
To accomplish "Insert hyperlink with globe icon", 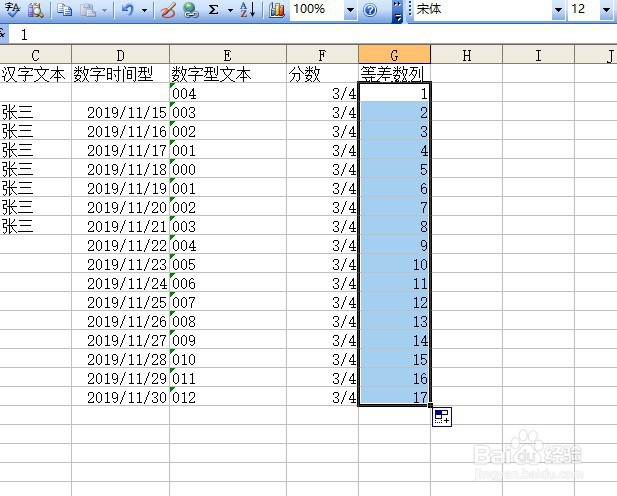I will [x=191, y=9].
